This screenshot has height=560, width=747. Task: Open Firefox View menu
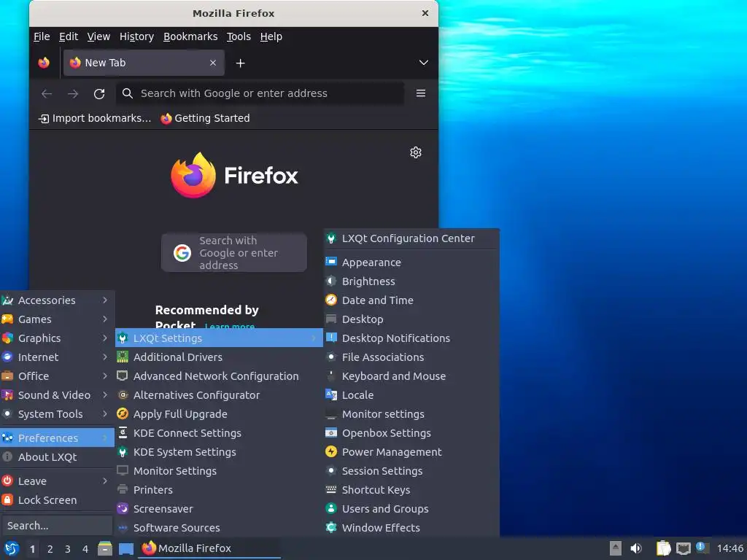click(x=98, y=36)
